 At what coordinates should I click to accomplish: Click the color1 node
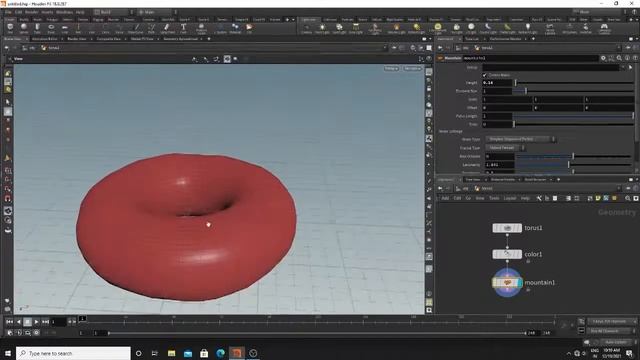(507, 254)
